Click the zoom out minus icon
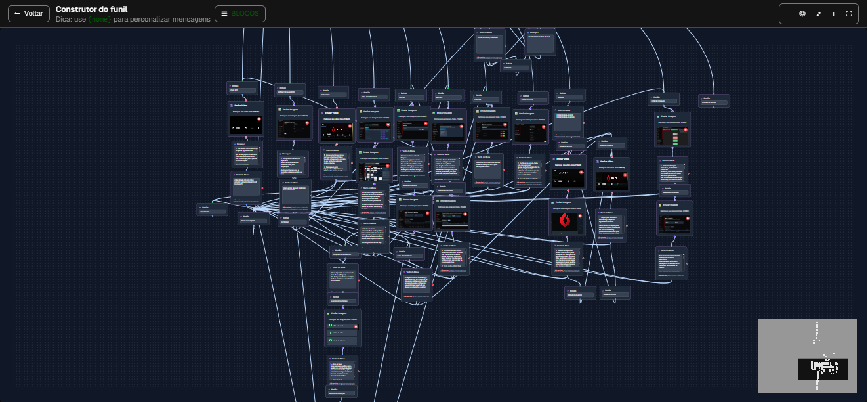868x402 pixels. 787,14
